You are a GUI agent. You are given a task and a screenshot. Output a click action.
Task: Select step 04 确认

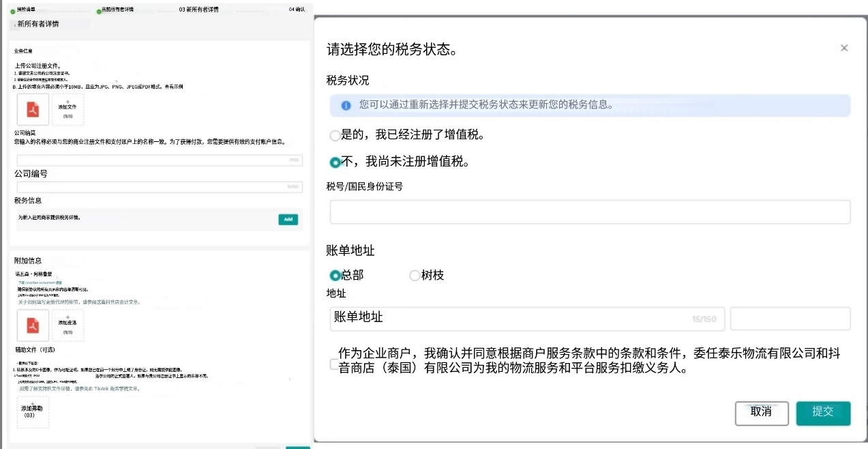(x=297, y=10)
